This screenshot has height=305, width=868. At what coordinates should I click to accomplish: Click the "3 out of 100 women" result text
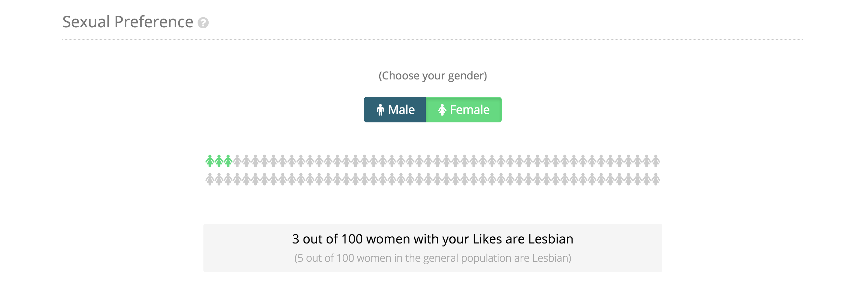click(433, 239)
